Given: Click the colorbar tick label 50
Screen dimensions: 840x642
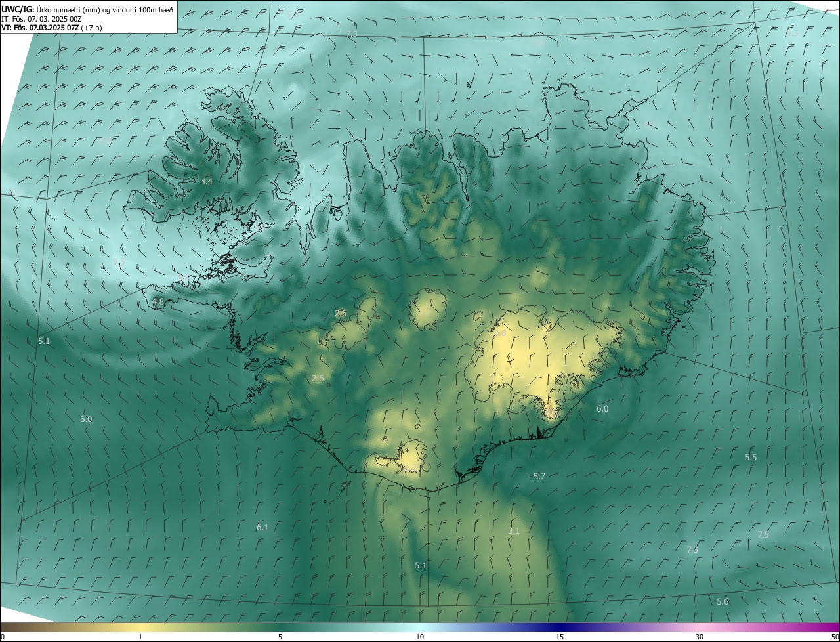Looking at the screenshot, I should pos(835,637).
